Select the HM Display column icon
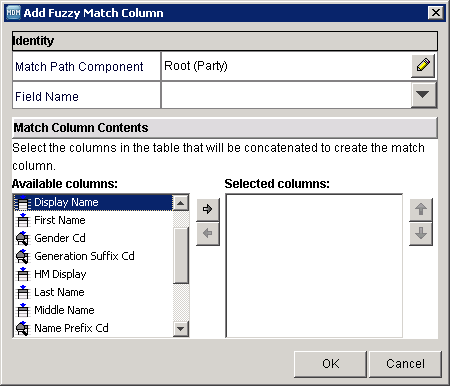The height and width of the screenshot is (386, 450). [23, 274]
